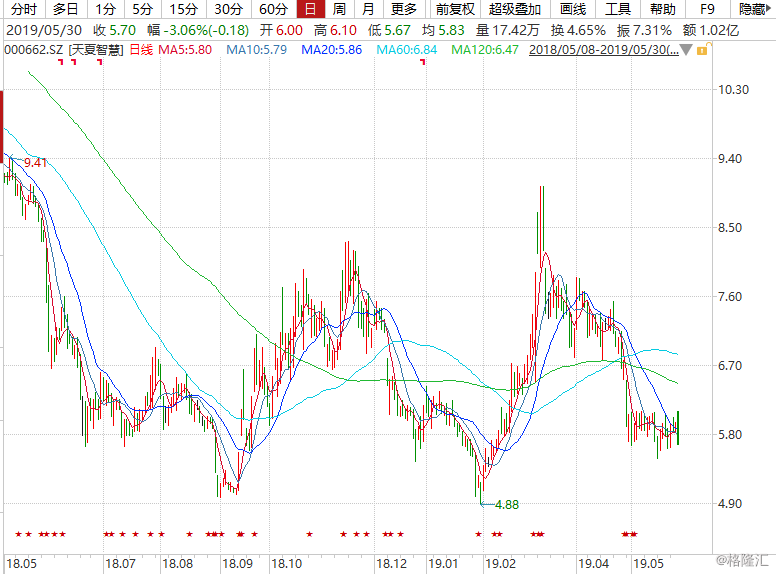Select the MA10:5.79 indicator label
776x574 pixels.
pos(256,50)
